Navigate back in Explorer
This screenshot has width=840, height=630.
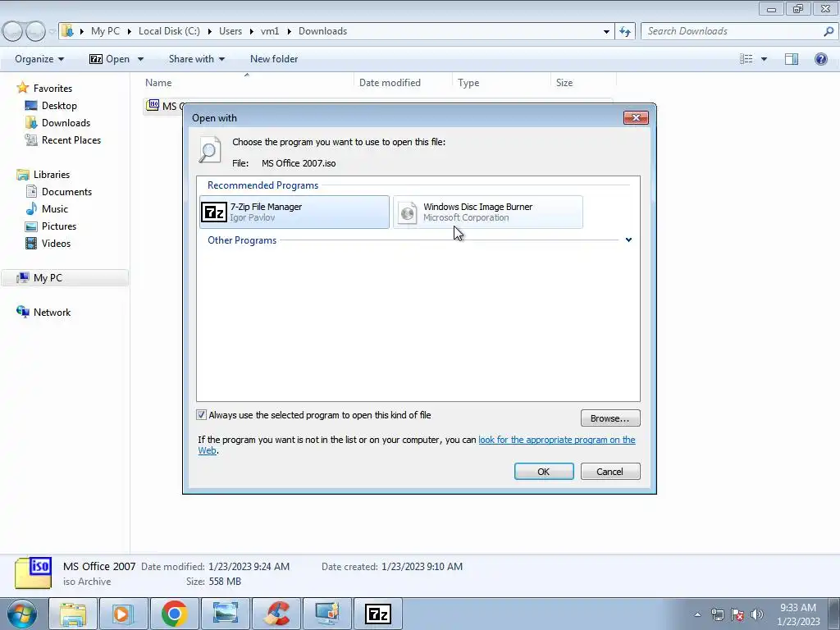13,32
